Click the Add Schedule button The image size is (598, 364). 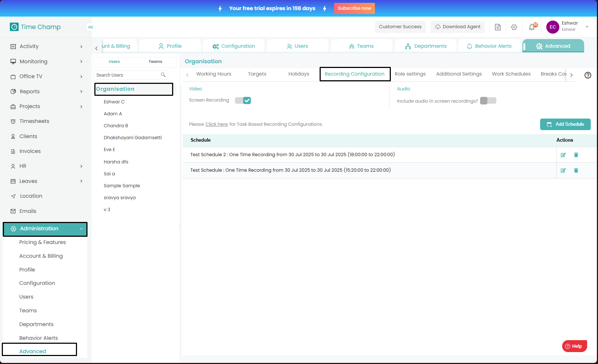click(x=565, y=124)
